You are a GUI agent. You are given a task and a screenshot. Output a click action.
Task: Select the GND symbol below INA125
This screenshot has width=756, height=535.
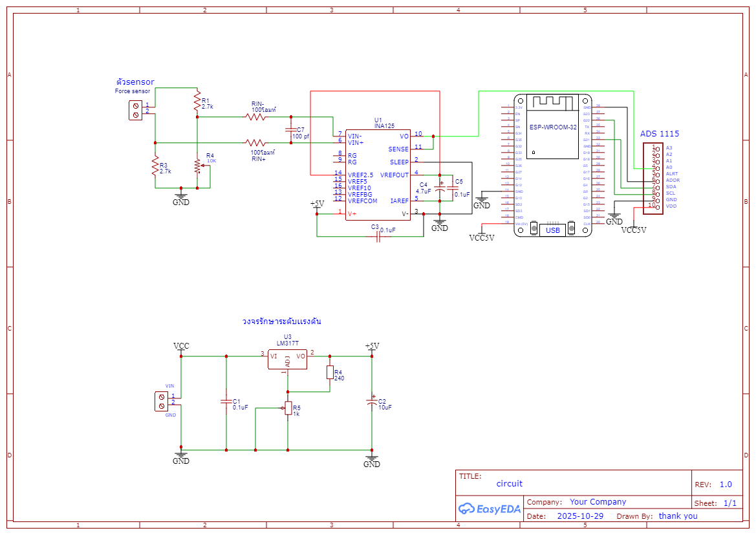439,225
